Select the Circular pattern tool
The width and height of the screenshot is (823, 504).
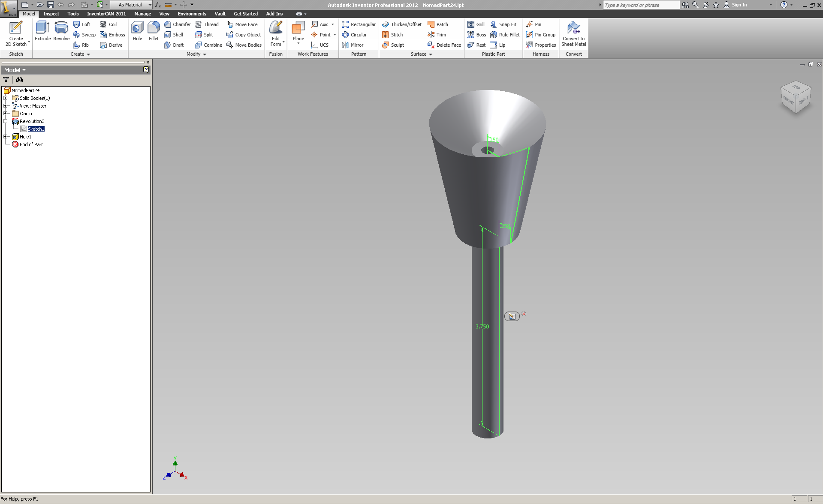tap(354, 35)
